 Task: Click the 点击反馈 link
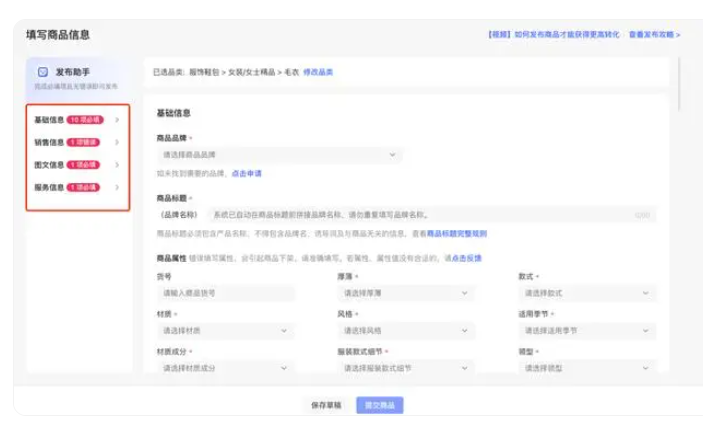[x=466, y=257]
